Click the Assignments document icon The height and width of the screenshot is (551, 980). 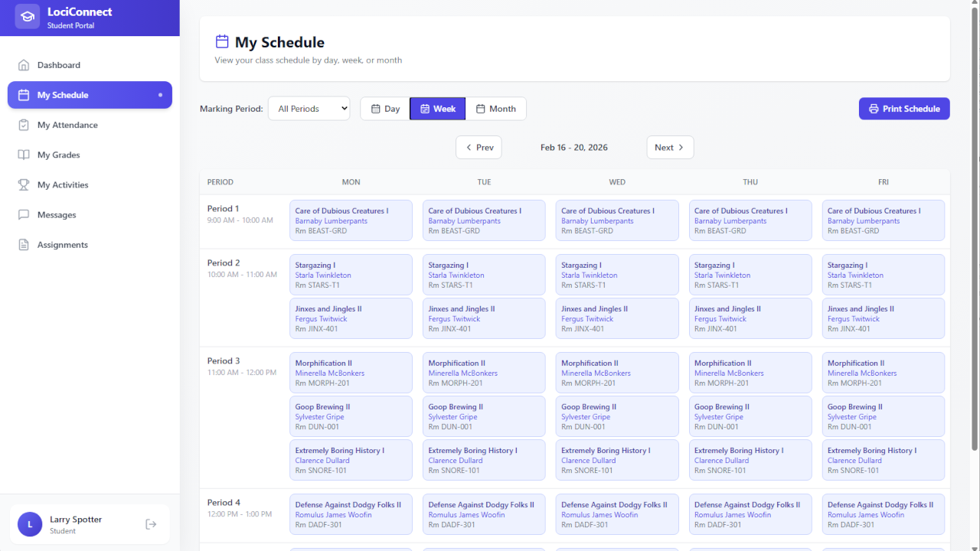(x=24, y=245)
